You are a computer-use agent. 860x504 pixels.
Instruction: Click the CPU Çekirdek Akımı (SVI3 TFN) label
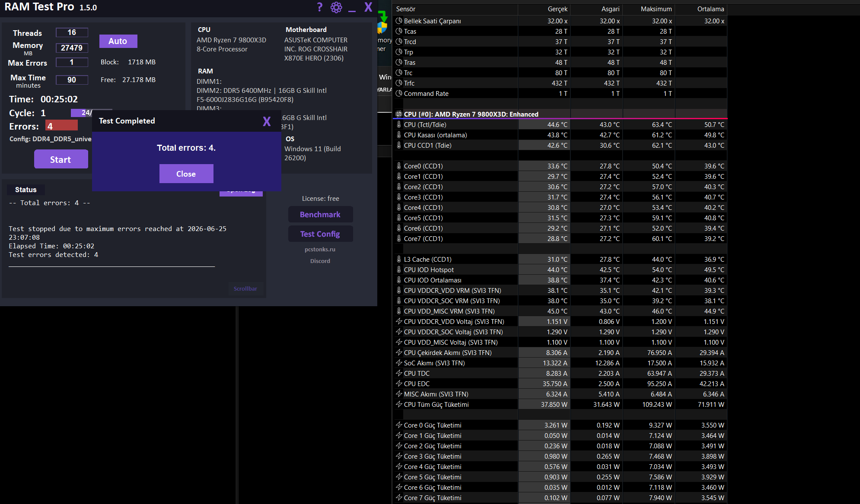coord(448,352)
